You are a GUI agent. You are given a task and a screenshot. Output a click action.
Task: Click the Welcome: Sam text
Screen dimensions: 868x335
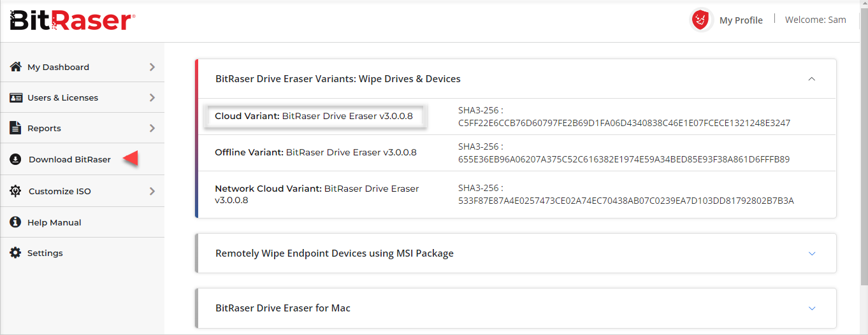click(815, 20)
